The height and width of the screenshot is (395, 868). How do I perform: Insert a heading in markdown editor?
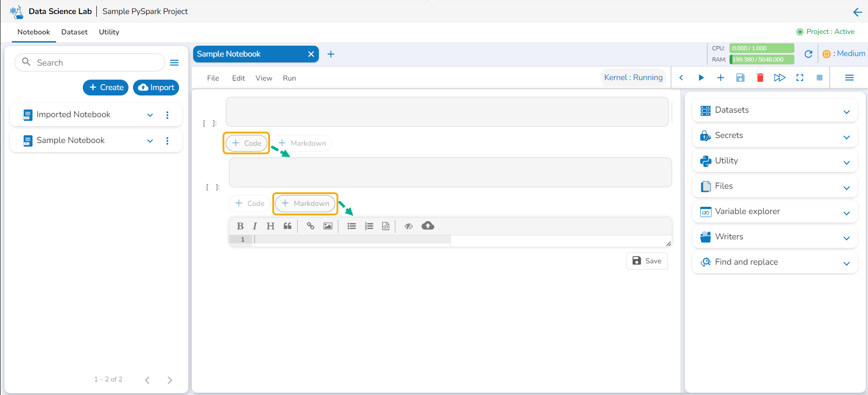tap(270, 226)
